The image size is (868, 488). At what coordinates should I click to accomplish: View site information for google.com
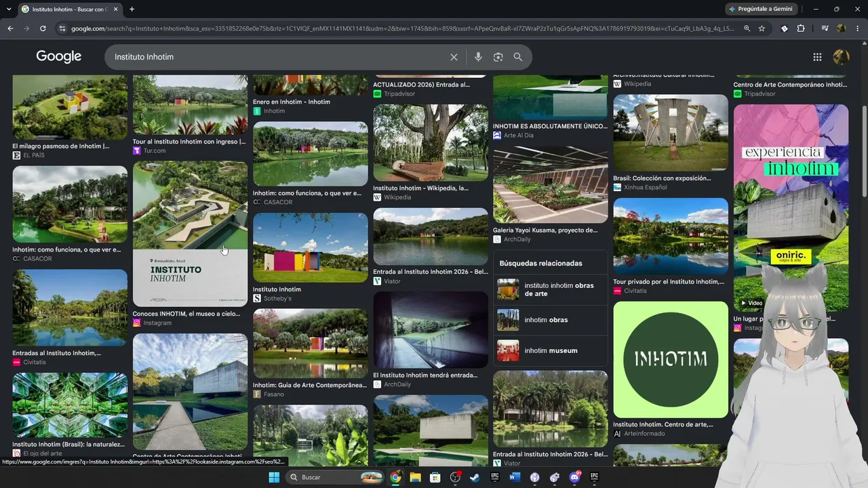(62, 28)
